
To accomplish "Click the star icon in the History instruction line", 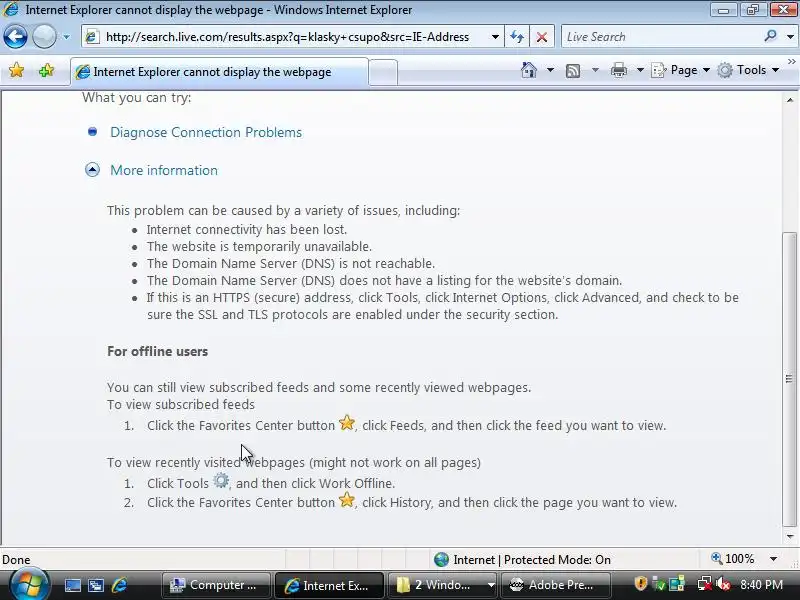I will [347, 499].
